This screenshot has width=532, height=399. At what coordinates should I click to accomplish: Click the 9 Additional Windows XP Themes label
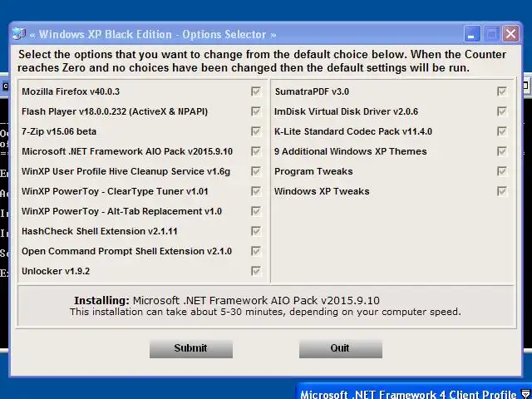351,151
